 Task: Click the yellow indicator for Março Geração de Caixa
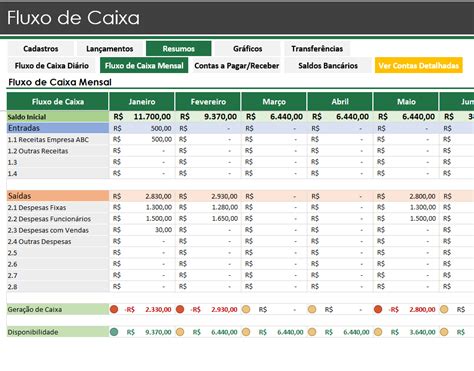246,309
